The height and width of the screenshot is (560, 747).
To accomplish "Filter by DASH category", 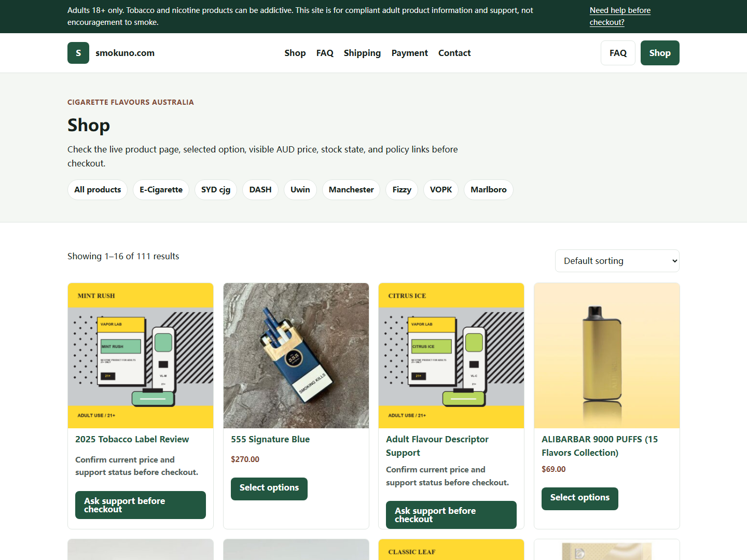I will pyautogui.click(x=260, y=190).
